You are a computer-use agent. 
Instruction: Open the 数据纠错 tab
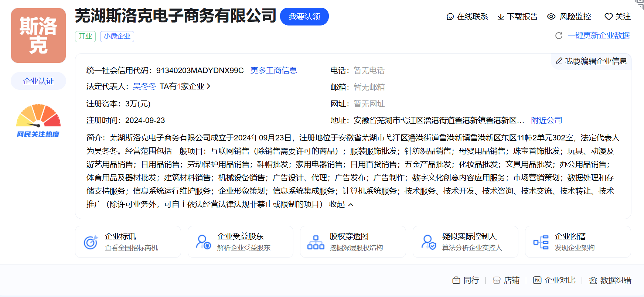pyautogui.click(x=616, y=280)
